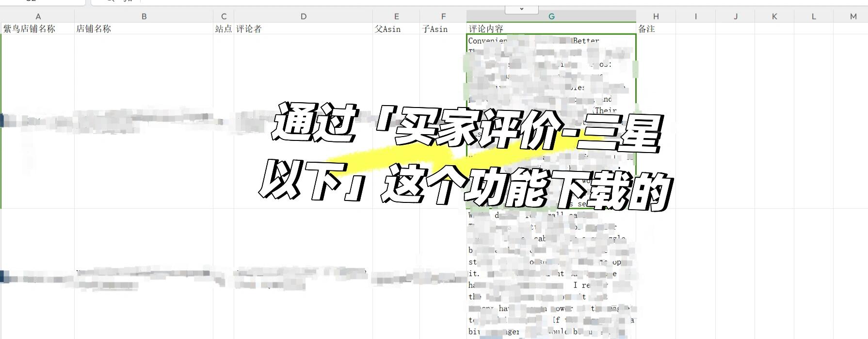Select column H header
This screenshot has height=339, width=868.
point(656,16)
